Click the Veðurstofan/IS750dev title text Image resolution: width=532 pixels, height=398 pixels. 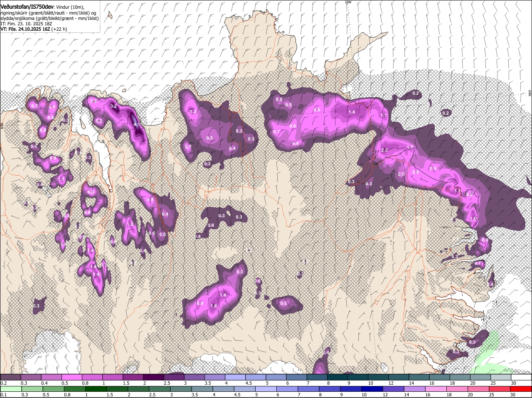click(x=27, y=7)
